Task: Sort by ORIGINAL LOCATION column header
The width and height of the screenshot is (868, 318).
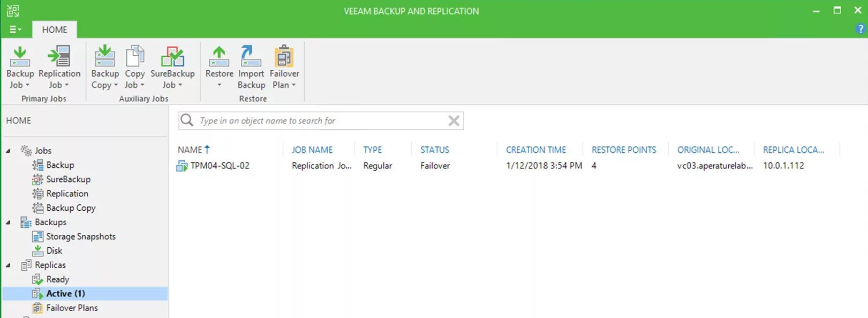Action: (708, 150)
